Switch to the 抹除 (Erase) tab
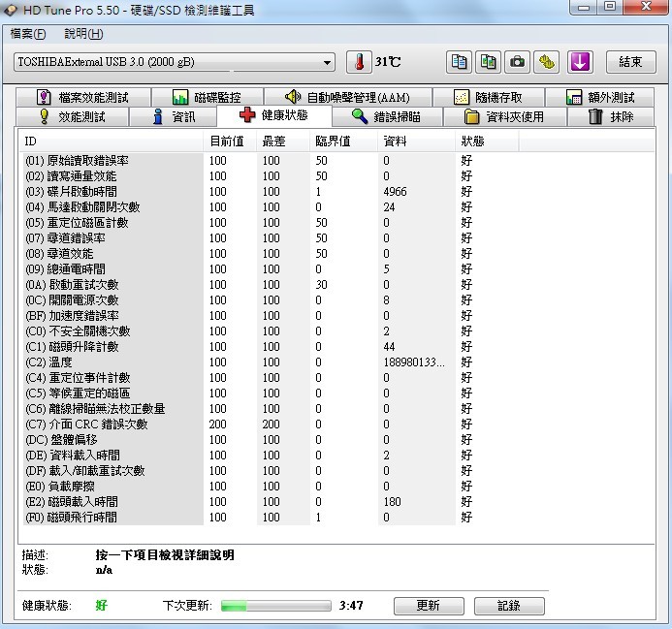 pyautogui.click(x=610, y=117)
